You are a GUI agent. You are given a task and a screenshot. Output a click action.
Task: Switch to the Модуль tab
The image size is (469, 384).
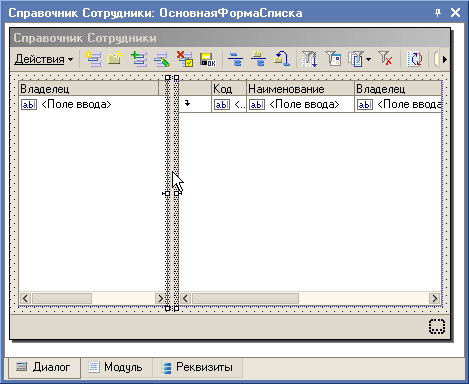[116, 367]
